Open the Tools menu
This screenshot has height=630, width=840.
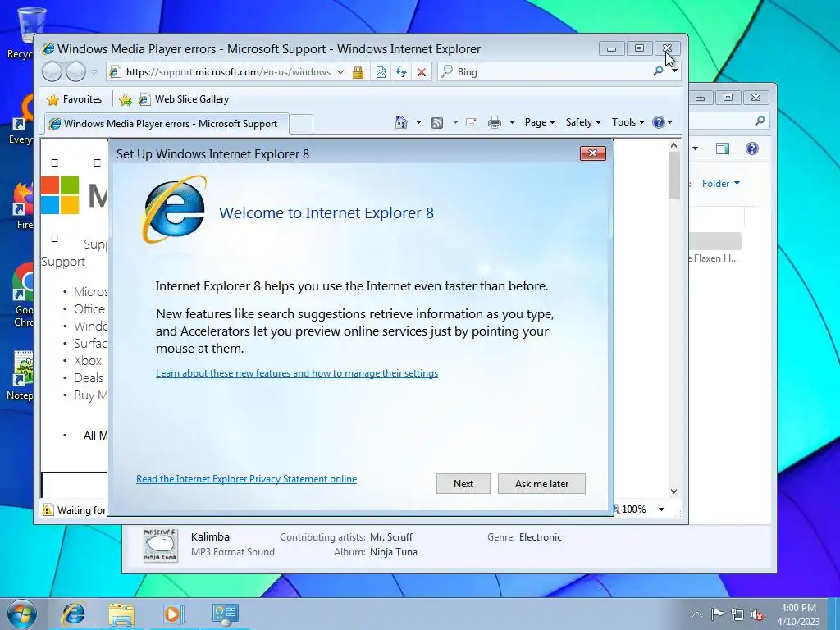coord(628,122)
